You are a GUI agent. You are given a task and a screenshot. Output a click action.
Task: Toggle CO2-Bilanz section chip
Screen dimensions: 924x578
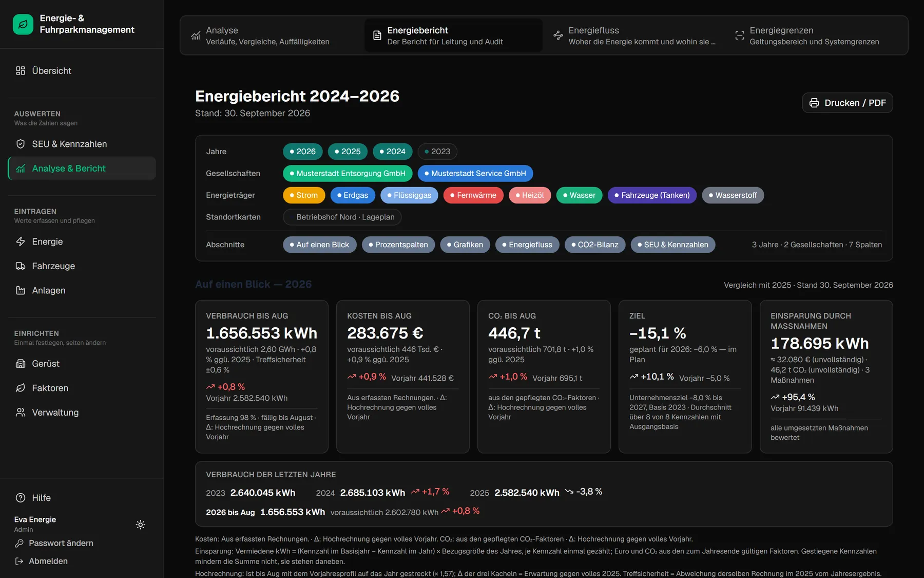tap(595, 245)
